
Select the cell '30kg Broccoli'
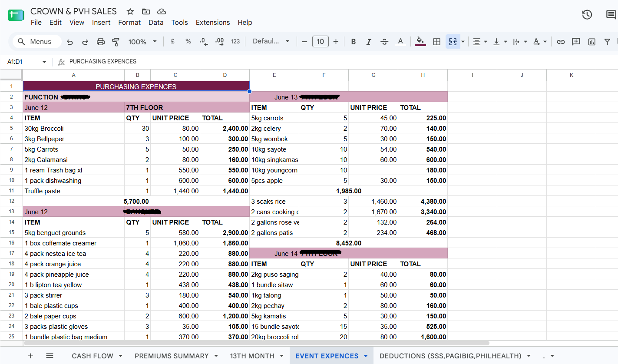(x=73, y=129)
